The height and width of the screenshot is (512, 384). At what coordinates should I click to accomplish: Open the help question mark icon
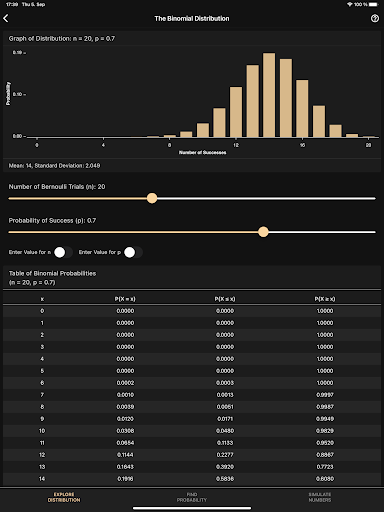coord(375,18)
